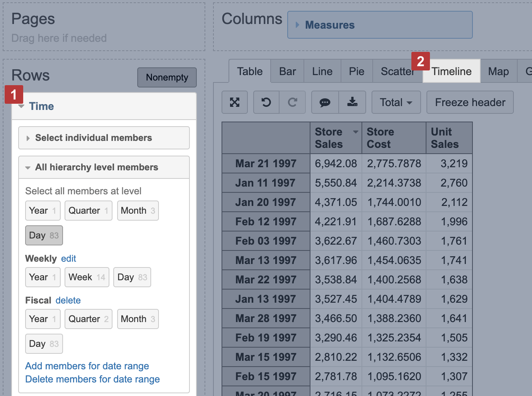This screenshot has height=396, width=532.
Task: Click the speech bubble comment icon
Action: (x=325, y=102)
